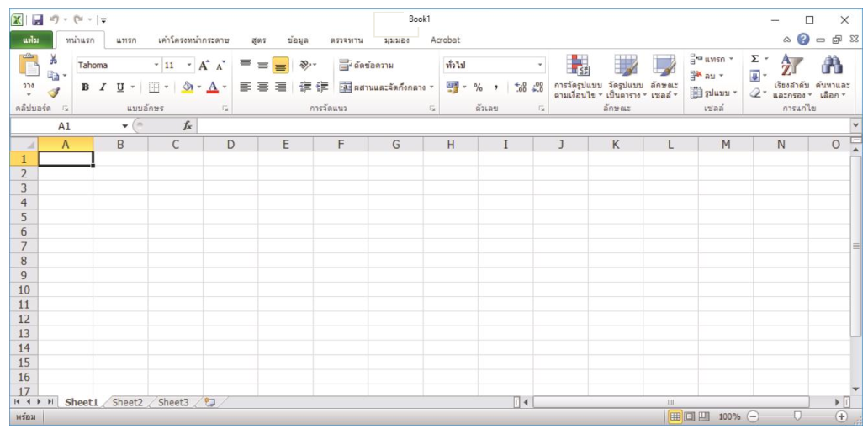Expand the number format dropdown
Screen dimensions: 868x429
540,66
